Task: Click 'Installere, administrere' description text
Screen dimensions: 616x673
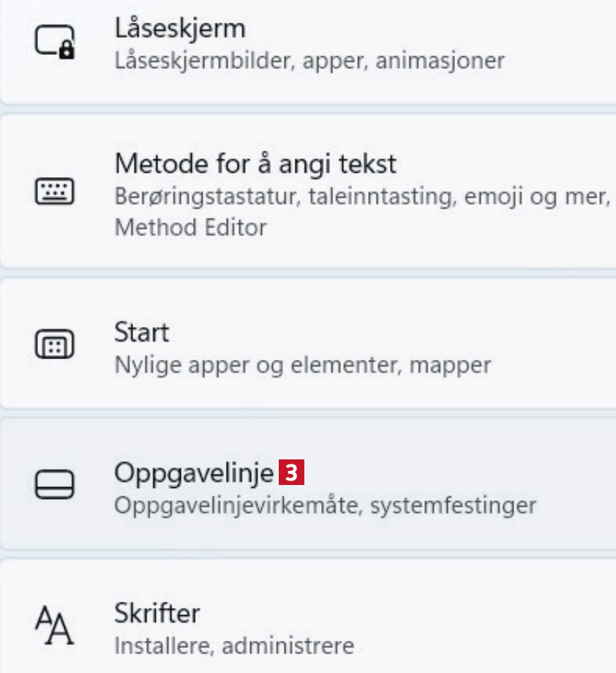Action: (x=234, y=646)
